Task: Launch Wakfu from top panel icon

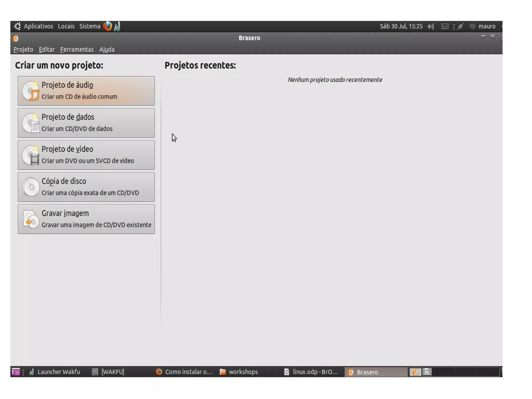Action: point(117,26)
